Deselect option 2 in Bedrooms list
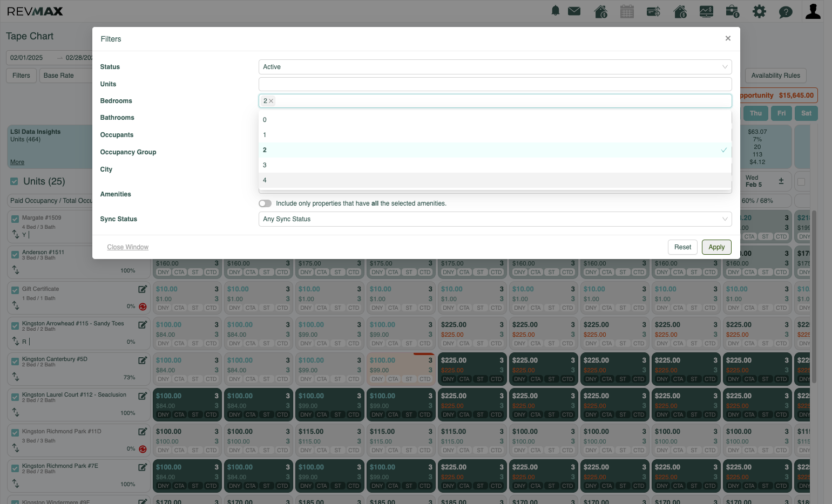 coord(495,150)
